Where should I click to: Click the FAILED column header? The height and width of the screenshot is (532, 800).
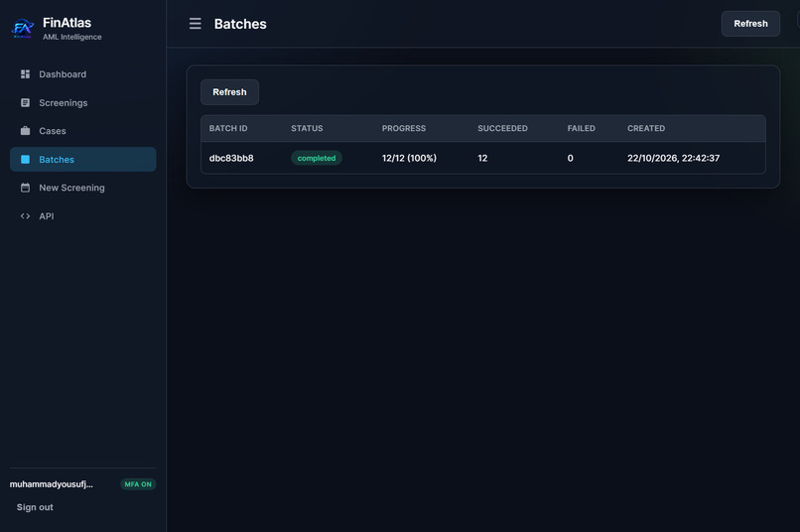581,128
